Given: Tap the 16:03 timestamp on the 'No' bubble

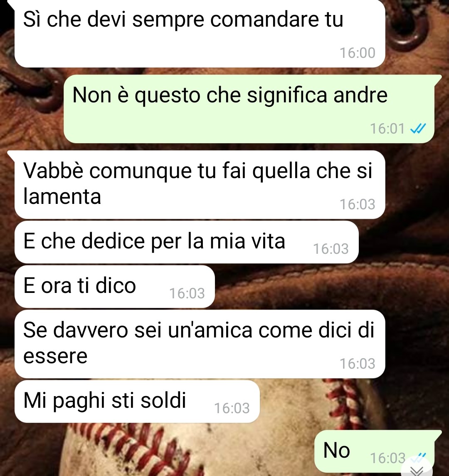Looking at the screenshot, I should [388, 458].
